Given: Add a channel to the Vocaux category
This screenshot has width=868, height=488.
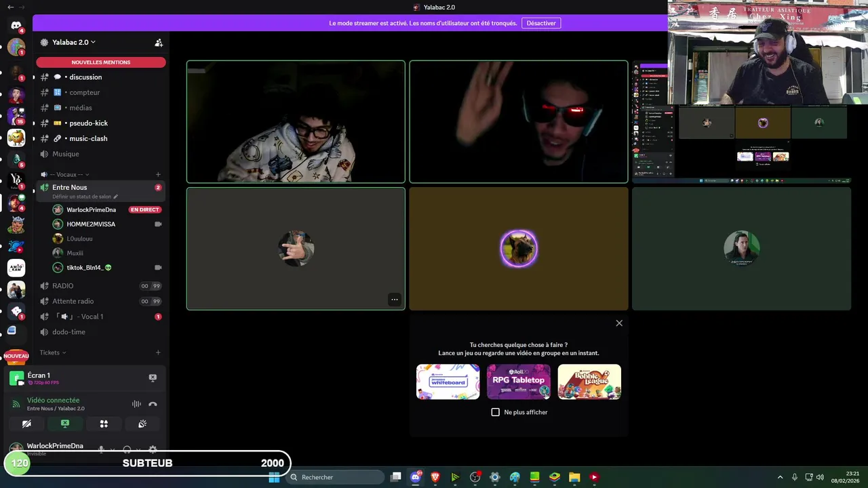Looking at the screenshot, I should 158,174.
